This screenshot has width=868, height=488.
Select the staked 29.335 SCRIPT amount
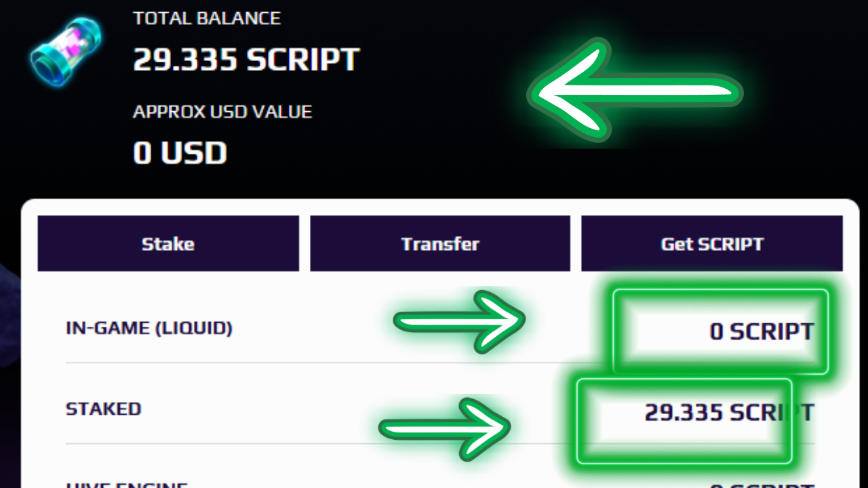728,413
